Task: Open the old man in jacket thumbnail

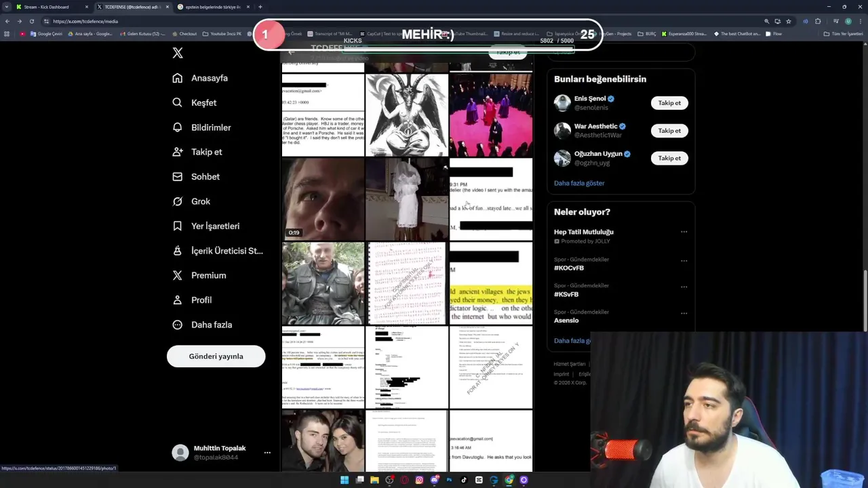Action: click(x=323, y=283)
